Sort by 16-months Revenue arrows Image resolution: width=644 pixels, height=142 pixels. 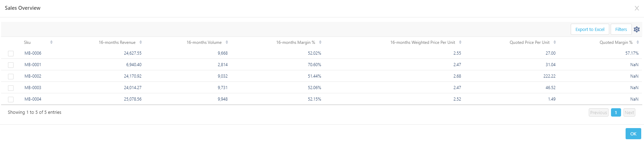(x=141, y=42)
